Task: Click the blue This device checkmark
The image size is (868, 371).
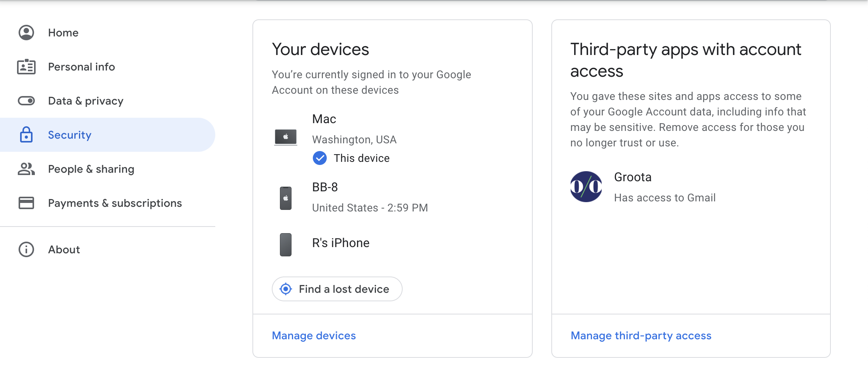Action: tap(320, 158)
